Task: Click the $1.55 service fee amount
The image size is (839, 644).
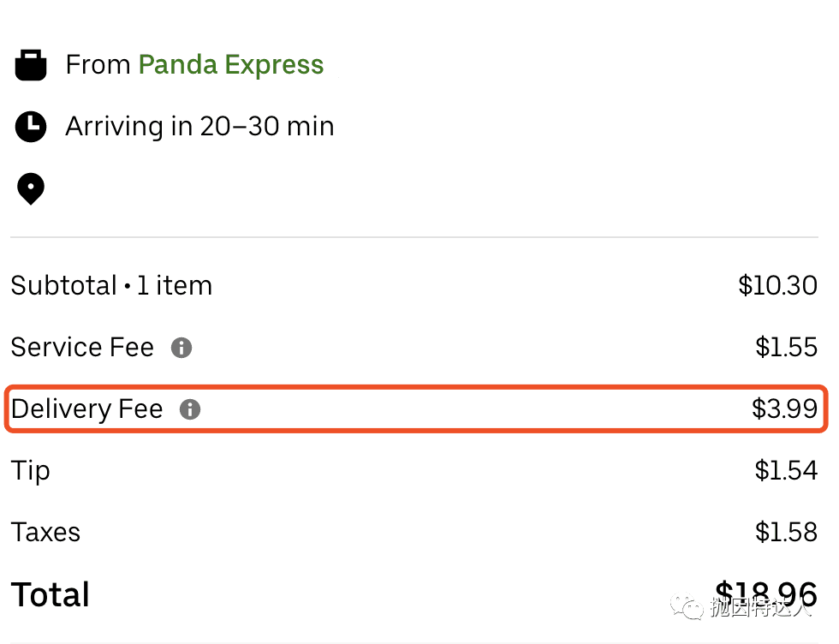Action: 786,347
